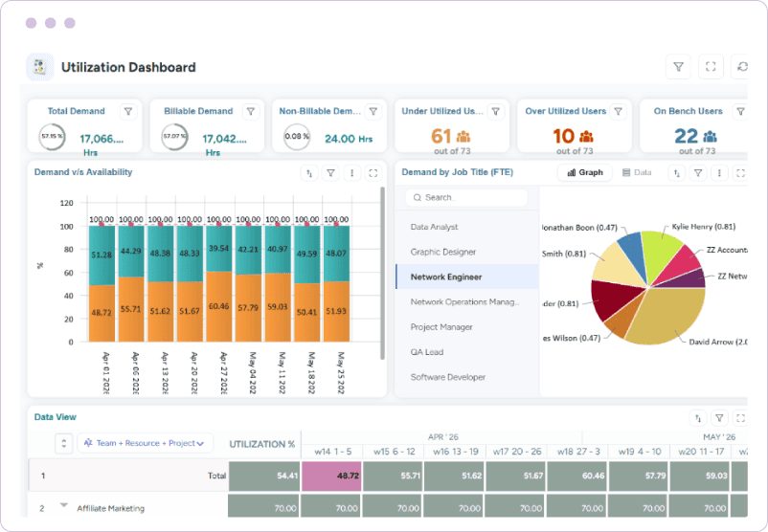The image size is (768, 532).
Task: Select Network Operations Manager job title
Action: coord(464,302)
